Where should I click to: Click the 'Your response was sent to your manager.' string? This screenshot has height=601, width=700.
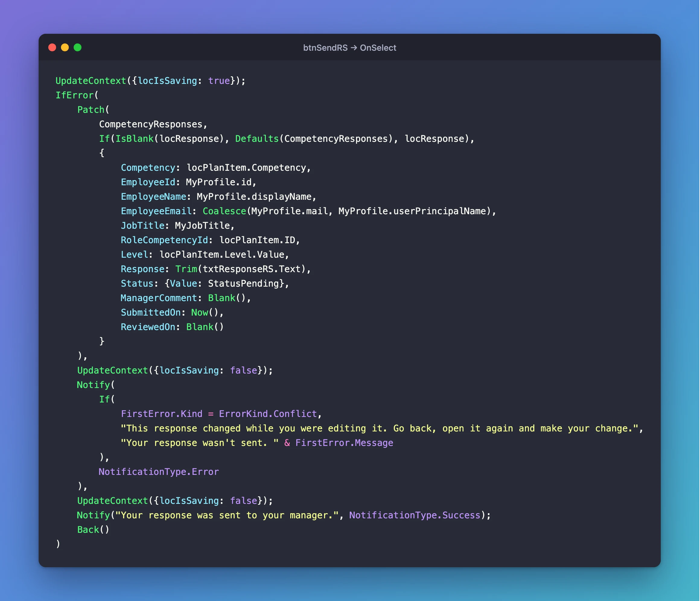click(227, 515)
